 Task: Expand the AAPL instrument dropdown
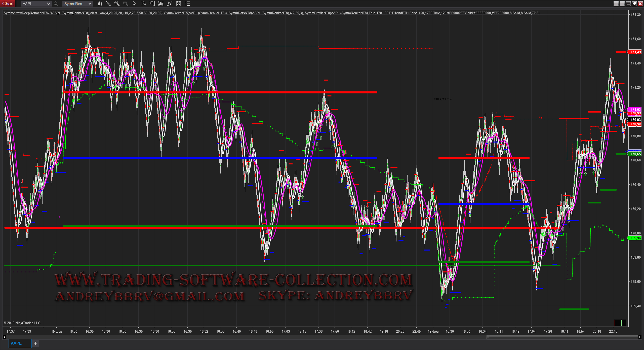coord(48,4)
